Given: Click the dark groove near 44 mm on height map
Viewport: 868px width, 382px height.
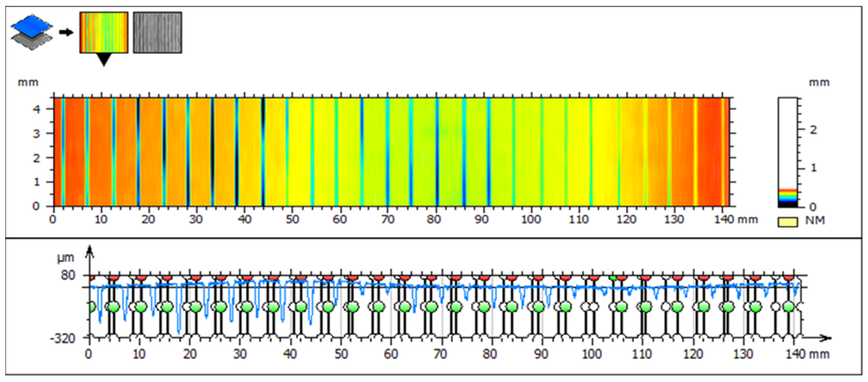Looking at the screenshot, I should coord(263,152).
